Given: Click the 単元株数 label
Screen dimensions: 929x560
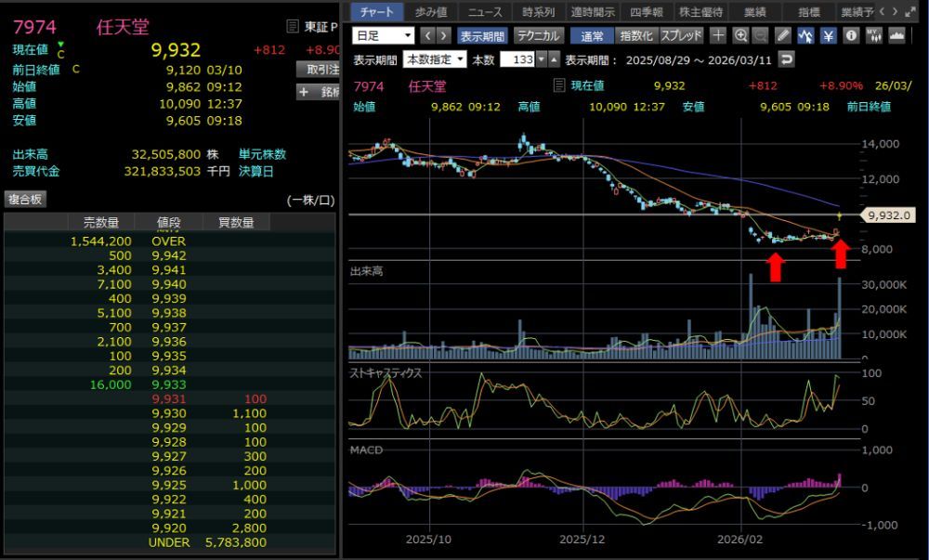Looking at the screenshot, I should click(x=263, y=154).
